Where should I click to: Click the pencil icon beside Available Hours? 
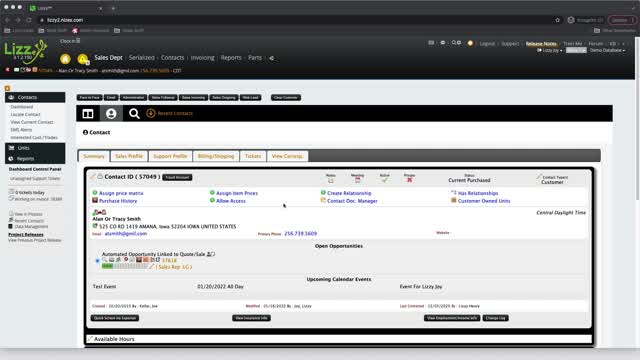click(x=90, y=339)
